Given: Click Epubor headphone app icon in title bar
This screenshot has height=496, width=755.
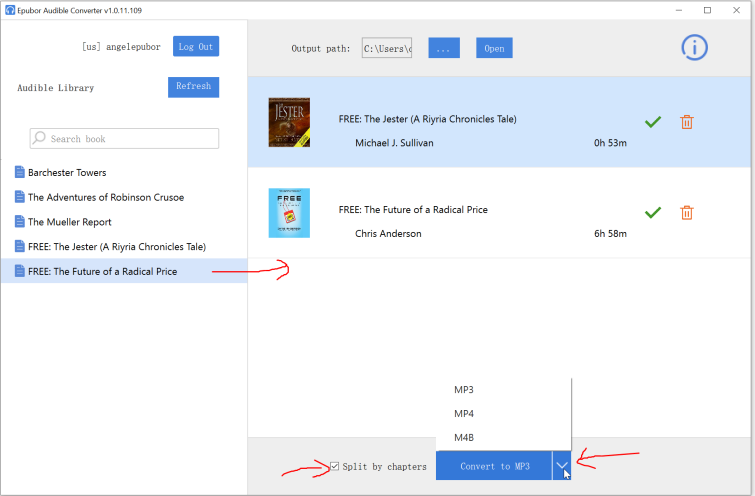Looking at the screenshot, I should [x=10, y=10].
